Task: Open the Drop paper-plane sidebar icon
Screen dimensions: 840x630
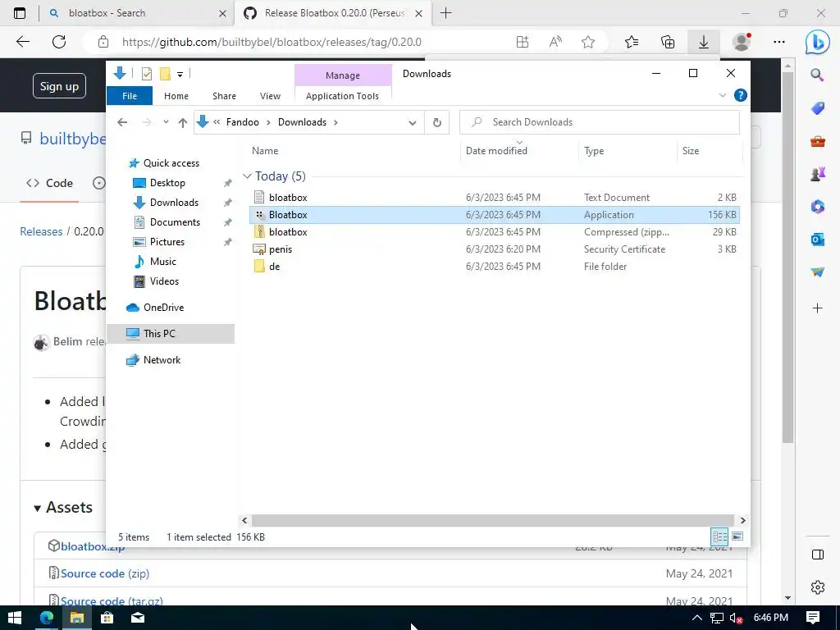Action: coord(818,272)
